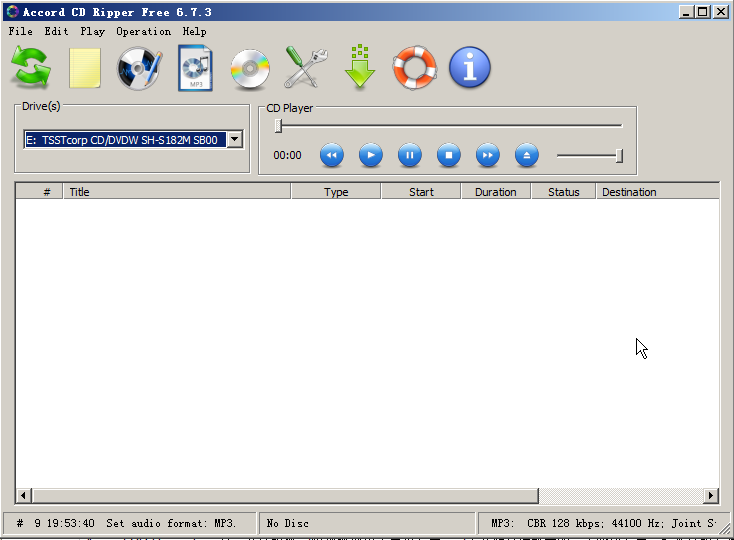The image size is (734, 540).
Task: Open help via the lifebuoy icon
Action: click(415, 68)
